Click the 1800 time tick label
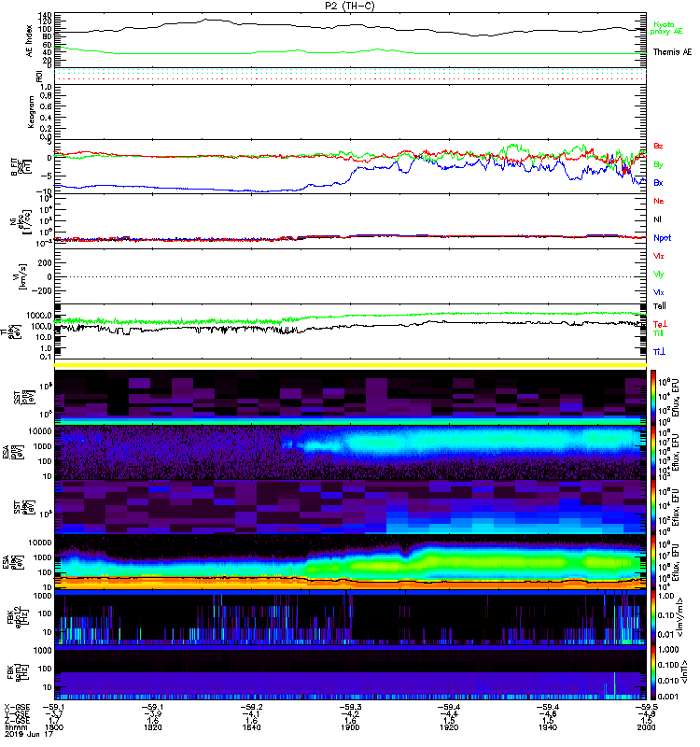This screenshot has height=747, width=700. [53, 727]
